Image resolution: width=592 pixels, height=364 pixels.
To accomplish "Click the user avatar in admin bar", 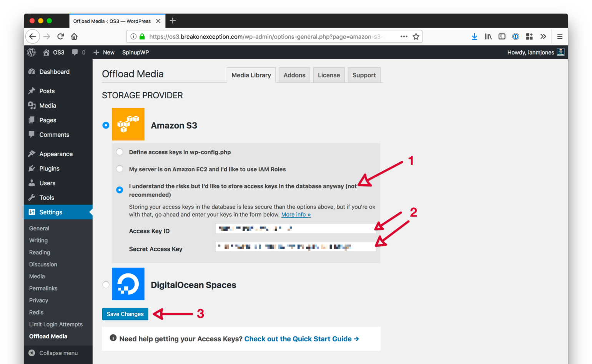I will 561,52.
